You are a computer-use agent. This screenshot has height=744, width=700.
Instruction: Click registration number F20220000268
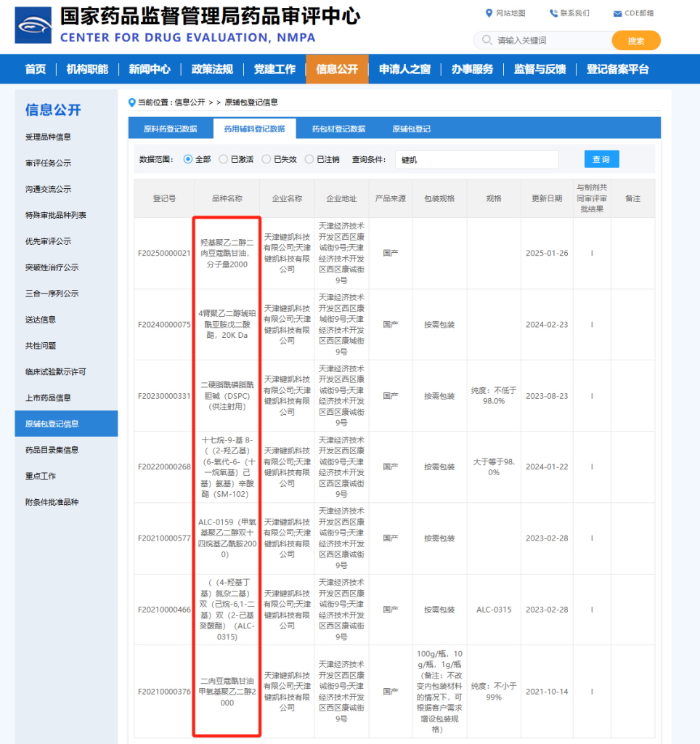click(164, 467)
